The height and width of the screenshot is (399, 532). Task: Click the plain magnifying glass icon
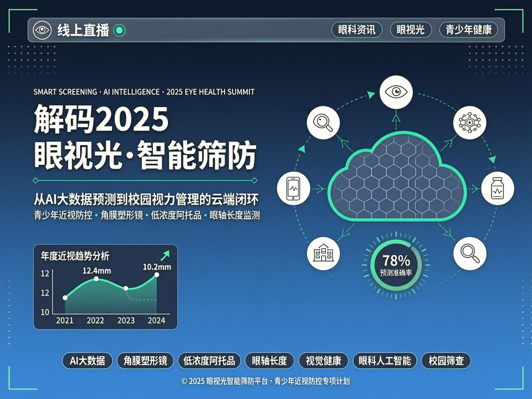470,253
